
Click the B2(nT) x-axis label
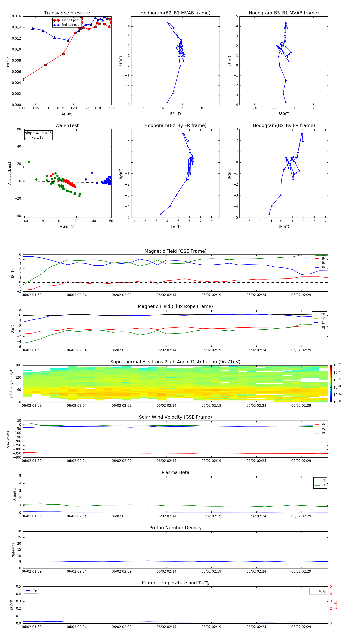[x=175, y=114]
